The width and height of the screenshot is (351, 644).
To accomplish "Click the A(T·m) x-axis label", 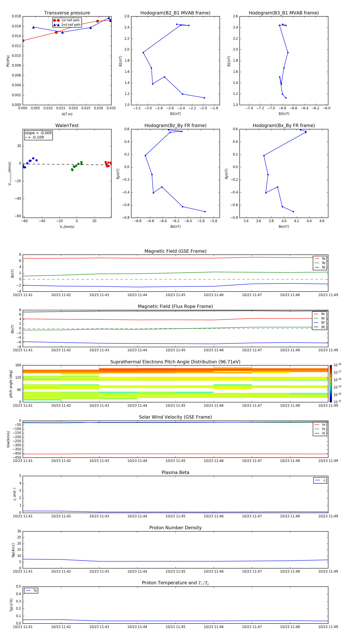I will pyautogui.click(x=67, y=114).
